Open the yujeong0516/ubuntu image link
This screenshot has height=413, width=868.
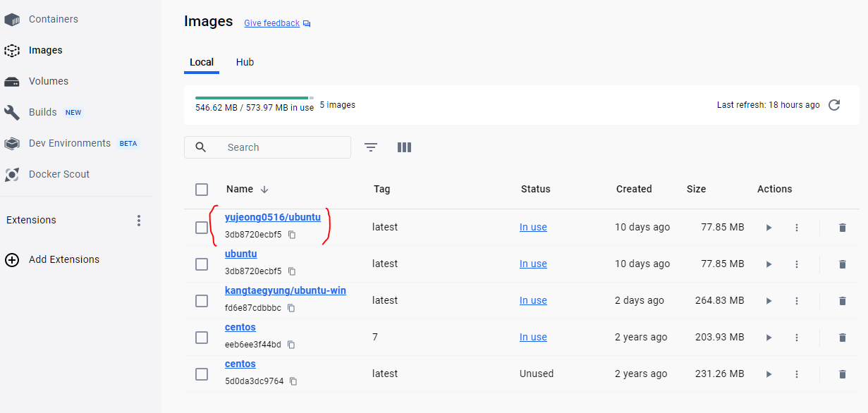tap(273, 217)
